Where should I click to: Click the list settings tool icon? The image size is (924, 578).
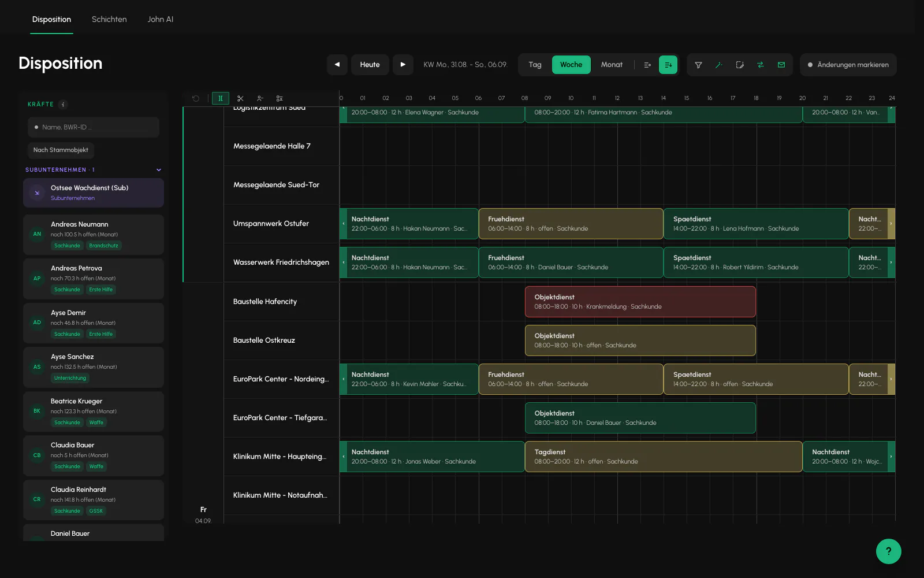tap(280, 98)
